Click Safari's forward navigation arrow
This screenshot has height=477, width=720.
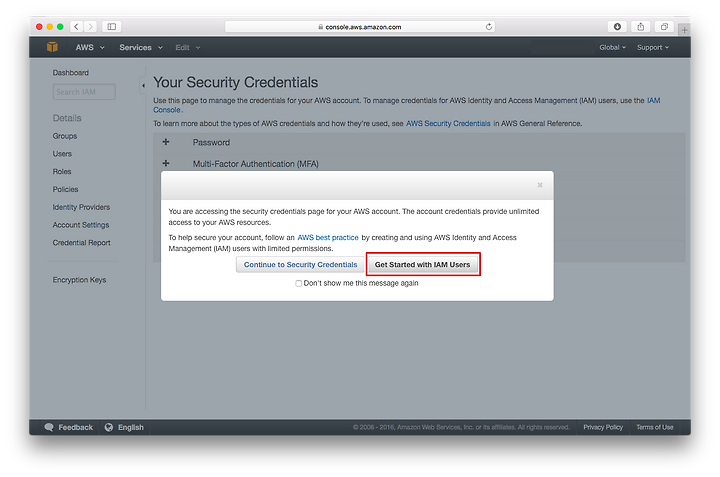coord(90,27)
